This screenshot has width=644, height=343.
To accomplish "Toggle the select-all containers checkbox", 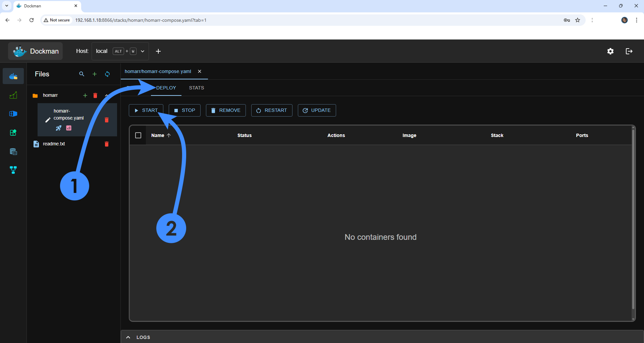I will 138,135.
